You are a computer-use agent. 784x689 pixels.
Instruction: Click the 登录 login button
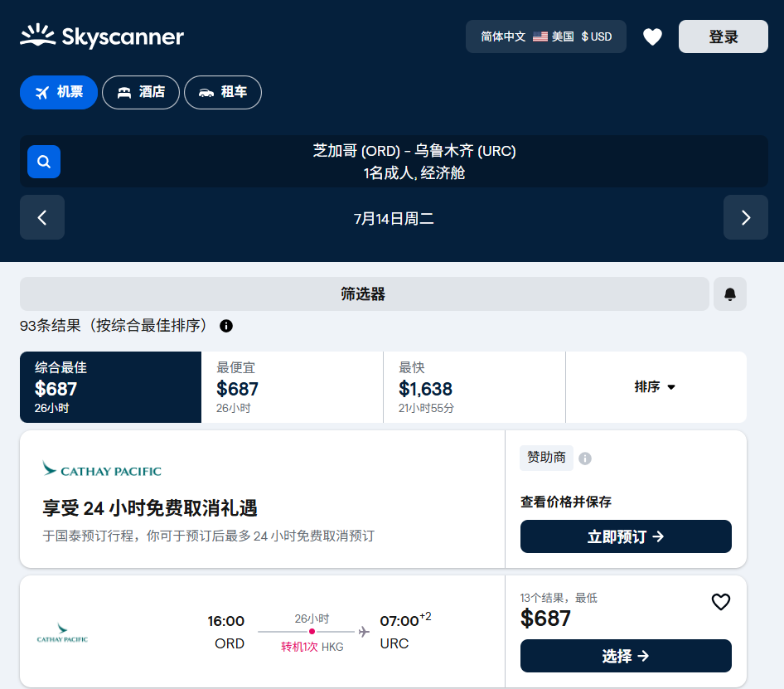tap(723, 36)
